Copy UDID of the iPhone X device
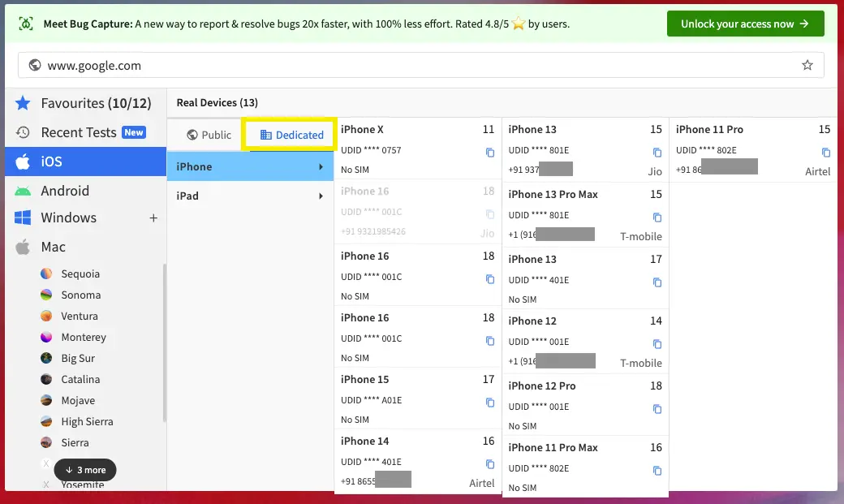 point(489,153)
